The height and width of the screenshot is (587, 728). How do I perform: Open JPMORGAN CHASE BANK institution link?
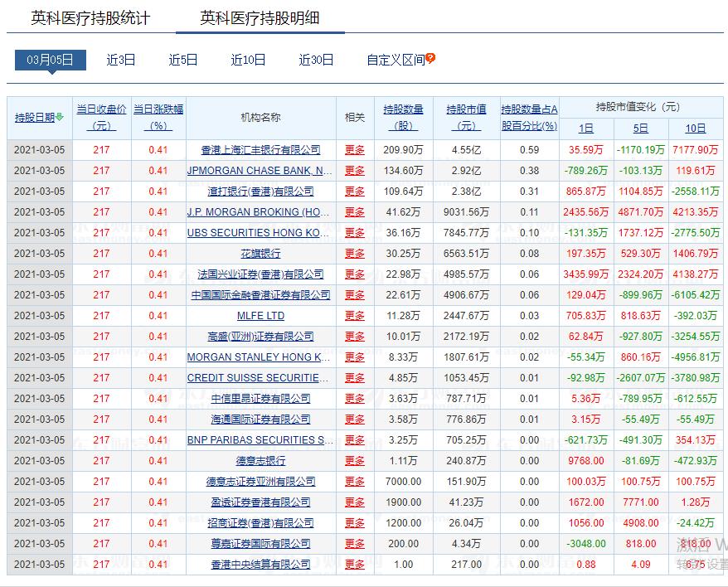point(260,171)
